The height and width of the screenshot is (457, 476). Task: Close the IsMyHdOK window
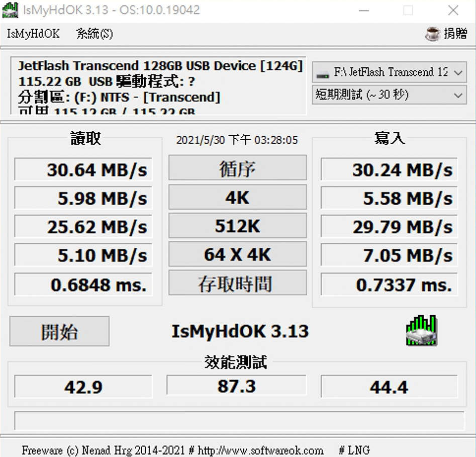[453, 11]
